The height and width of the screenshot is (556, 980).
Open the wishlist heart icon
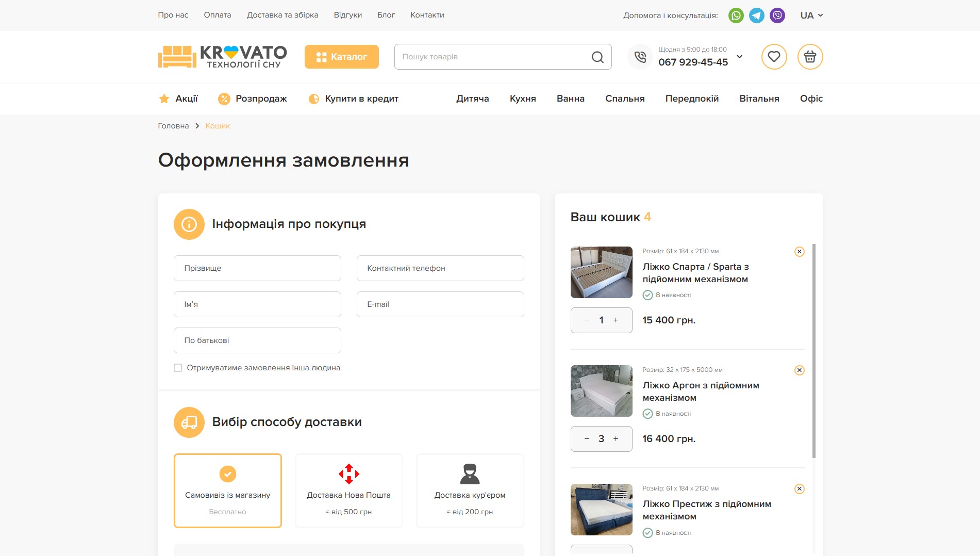[774, 57]
